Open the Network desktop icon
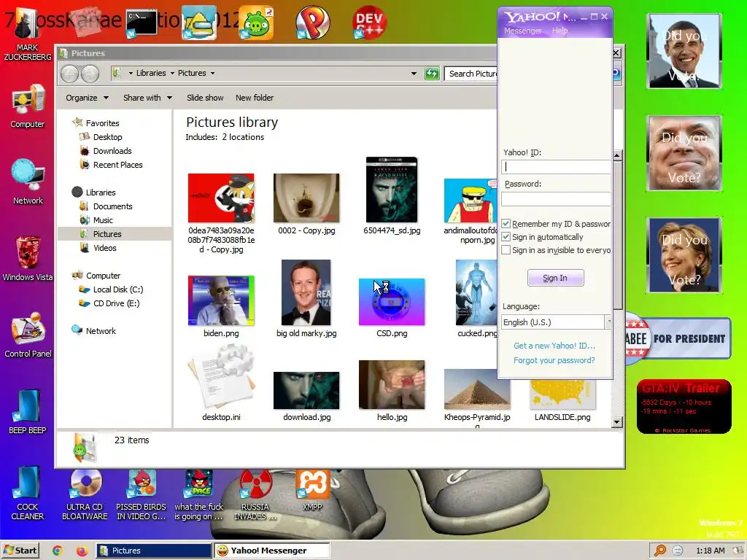 click(28, 182)
